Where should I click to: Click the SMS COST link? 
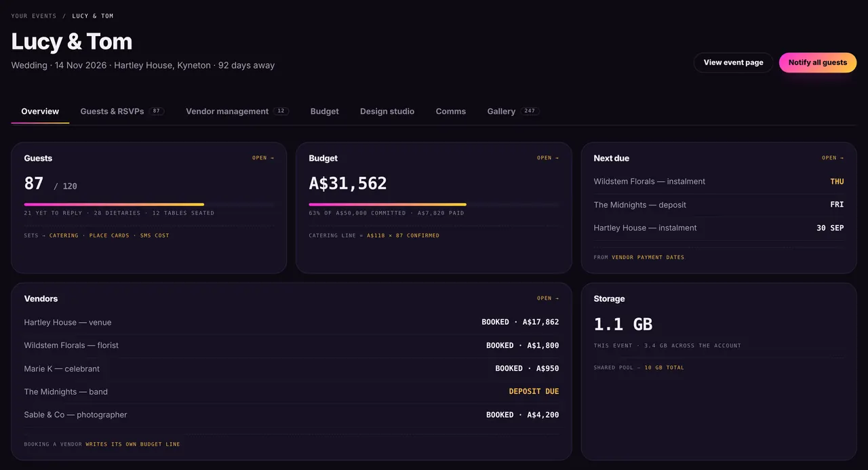[x=155, y=235]
